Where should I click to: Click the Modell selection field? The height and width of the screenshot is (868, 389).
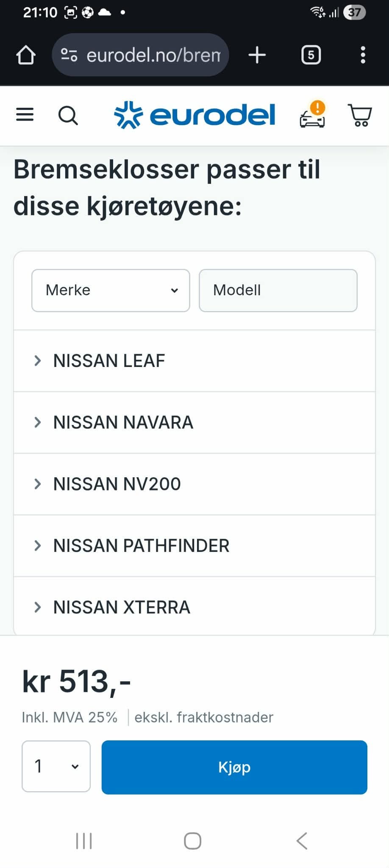278,291
